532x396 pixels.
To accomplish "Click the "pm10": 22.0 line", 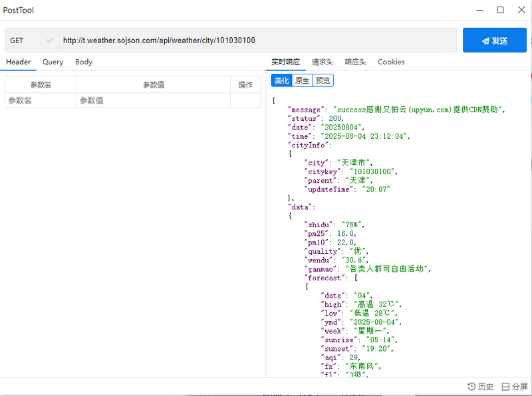I will [330, 243].
